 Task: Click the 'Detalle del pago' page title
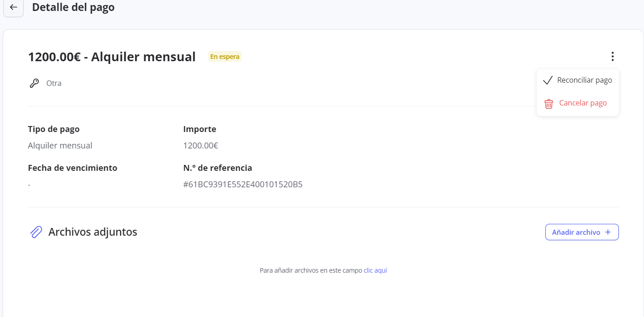[73, 7]
